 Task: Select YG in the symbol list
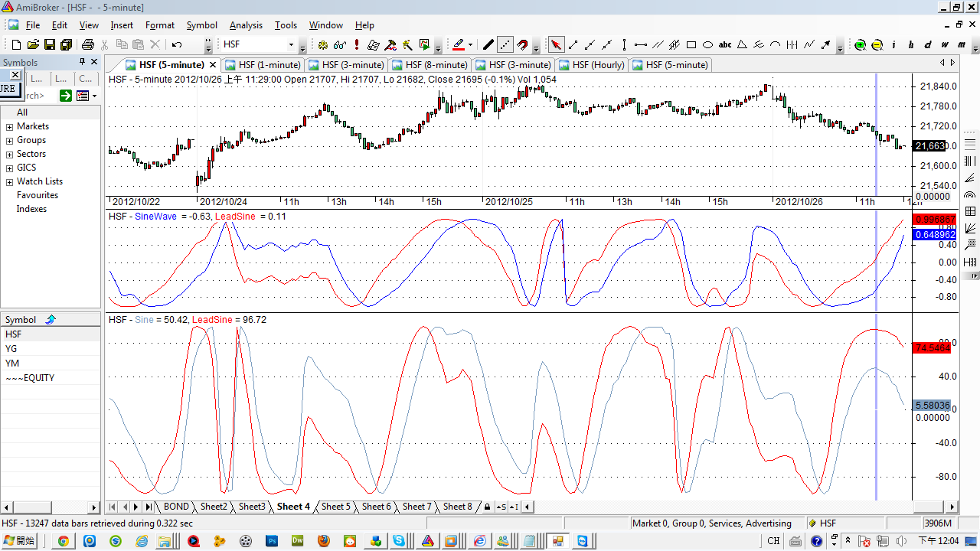(x=50, y=349)
